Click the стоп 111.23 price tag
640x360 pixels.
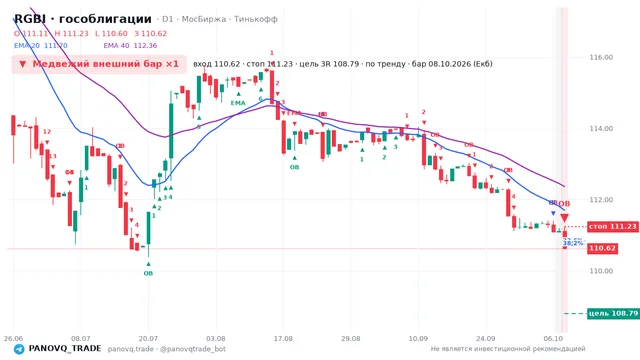[x=613, y=227]
